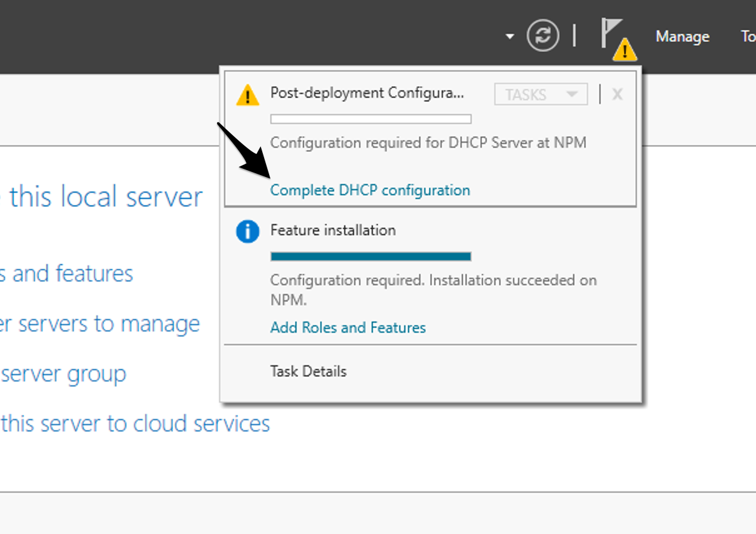This screenshot has width=756, height=534.
Task: Open the Manage menu
Action: (x=682, y=36)
